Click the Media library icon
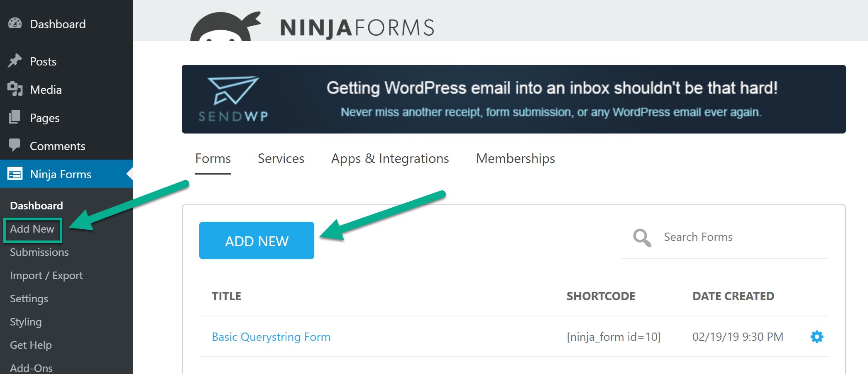The width and height of the screenshot is (868, 374). (x=15, y=89)
